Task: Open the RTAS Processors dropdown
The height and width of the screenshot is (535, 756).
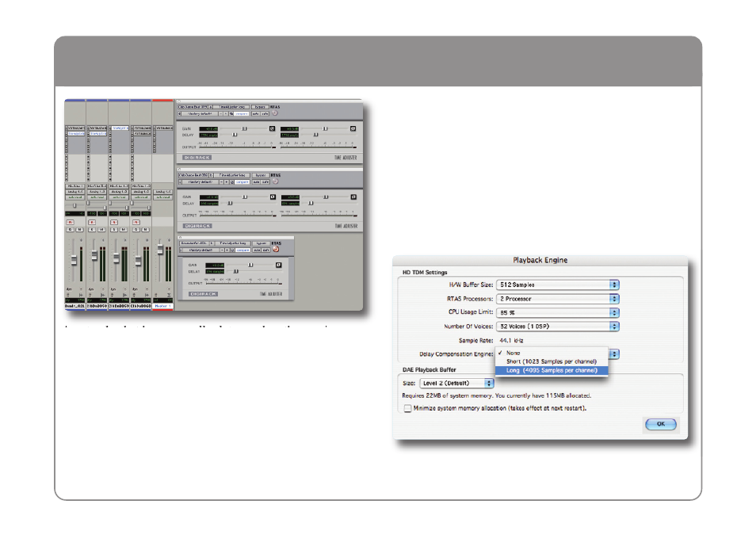Action: (x=557, y=299)
